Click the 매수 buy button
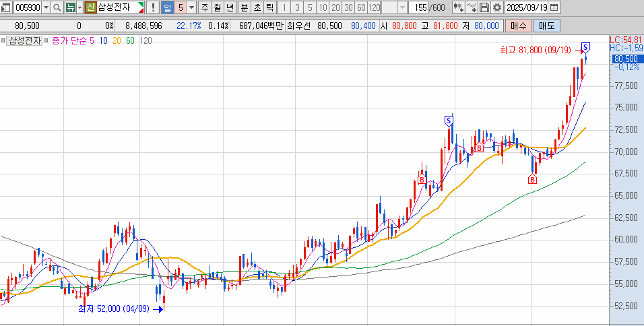This screenshot has height=326, width=644. tap(518, 26)
